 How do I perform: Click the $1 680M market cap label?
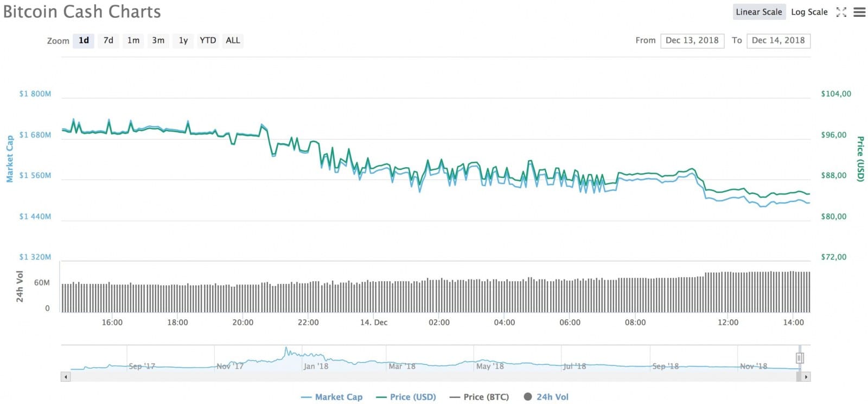point(35,135)
